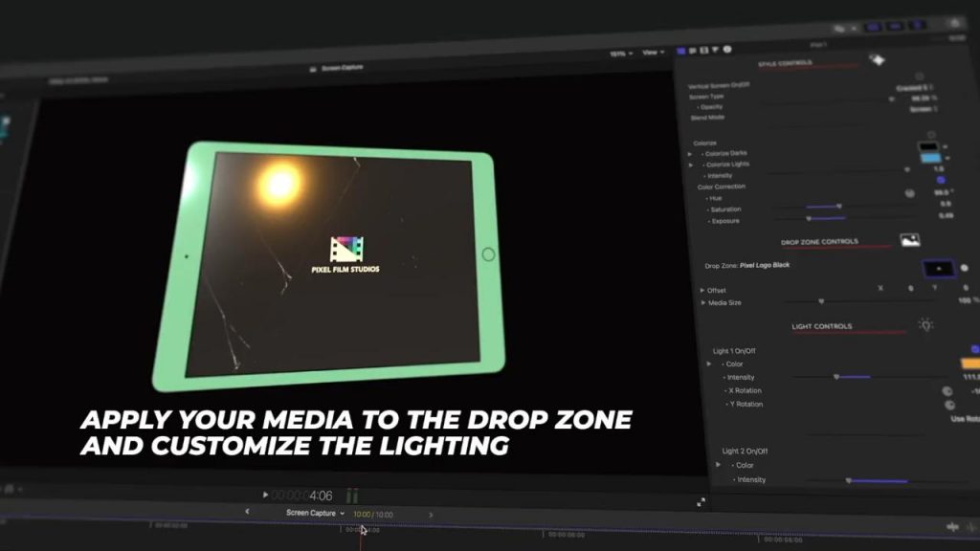Click the Vertical Screen On/Off label
Viewport: 980px width, 551px height.
719,85
